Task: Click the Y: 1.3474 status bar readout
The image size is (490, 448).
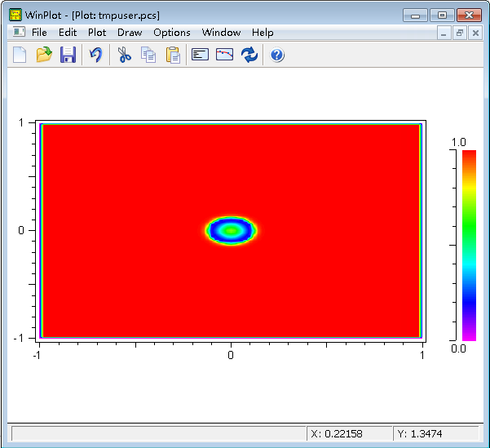Action: coord(435,433)
